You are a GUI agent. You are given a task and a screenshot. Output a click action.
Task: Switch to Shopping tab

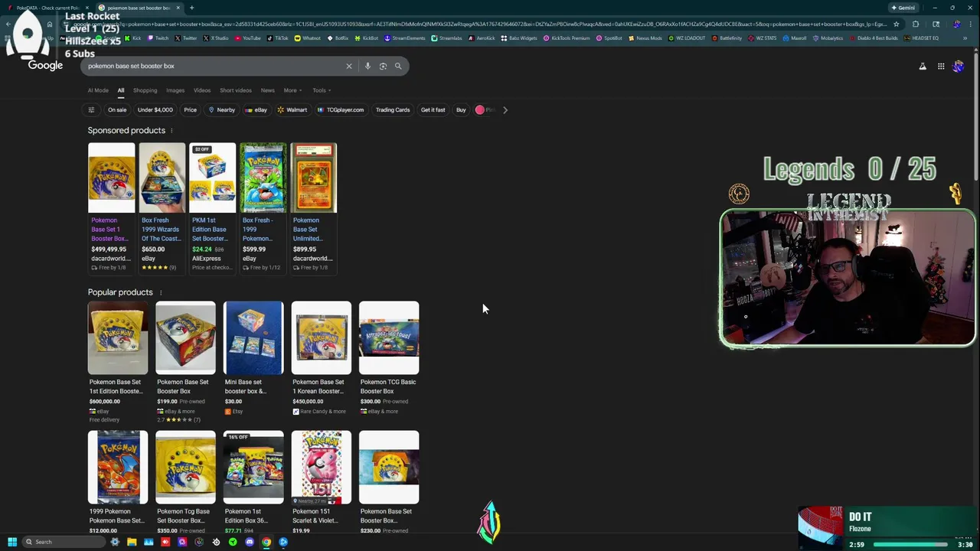click(x=145, y=90)
